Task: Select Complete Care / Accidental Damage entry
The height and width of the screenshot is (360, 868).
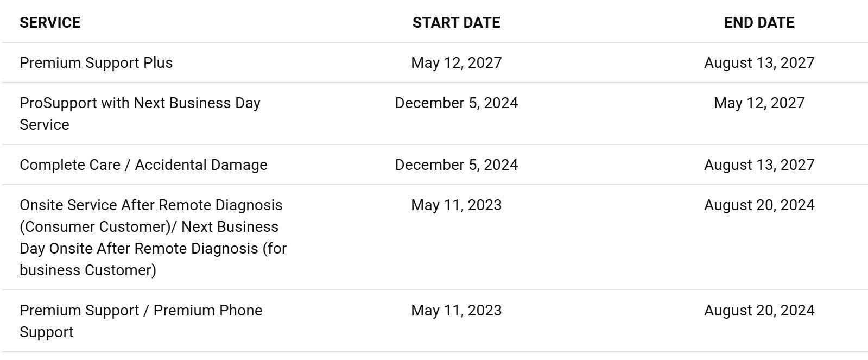Action: (x=143, y=165)
